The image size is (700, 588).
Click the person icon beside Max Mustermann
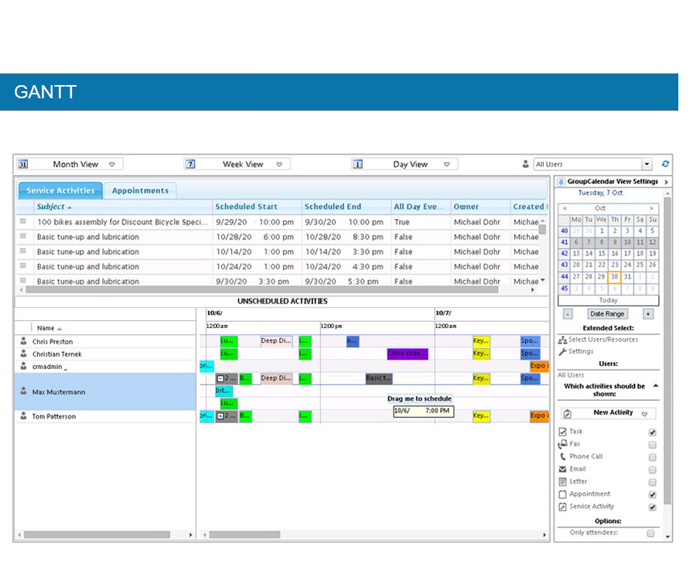(24, 391)
